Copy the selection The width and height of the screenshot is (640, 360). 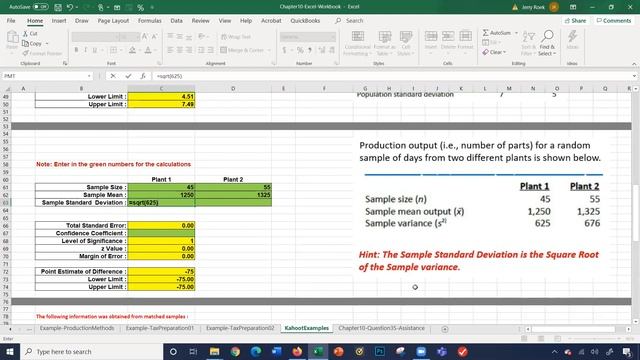click(32, 43)
